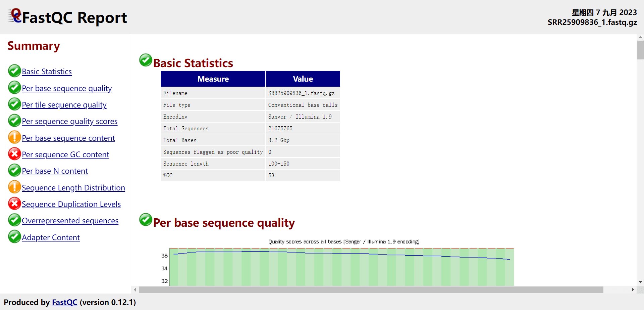Go to Sequence Length Distribution link
Image resolution: width=644 pixels, height=310 pixels.
[x=73, y=188]
